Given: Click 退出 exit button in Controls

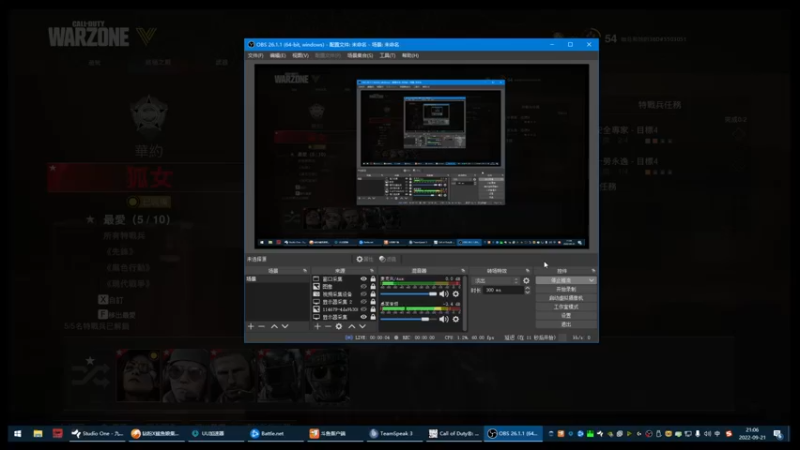Looking at the screenshot, I should (566, 324).
